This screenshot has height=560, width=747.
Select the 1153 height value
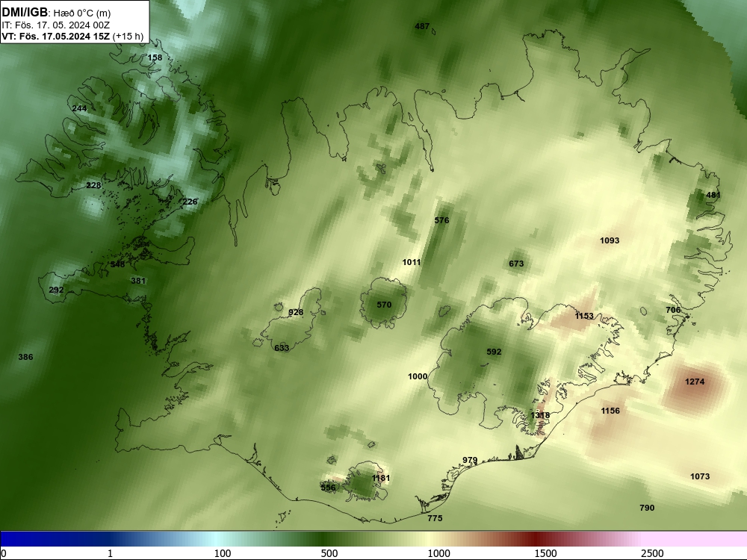pyautogui.click(x=584, y=316)
